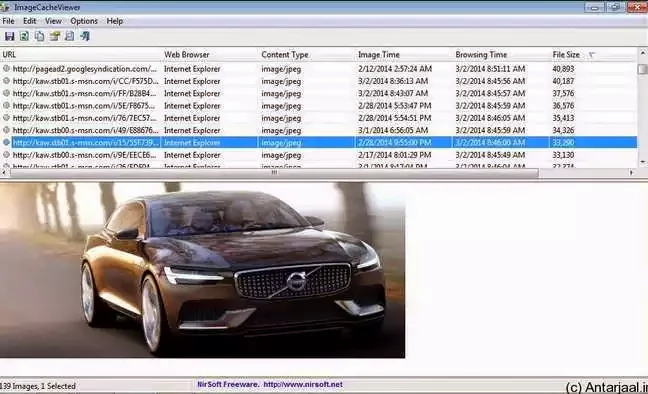This screenshot has width=648, height=394.
Task: Click the horizontal scrollbar right arrow
Action: tap(632, 173)
